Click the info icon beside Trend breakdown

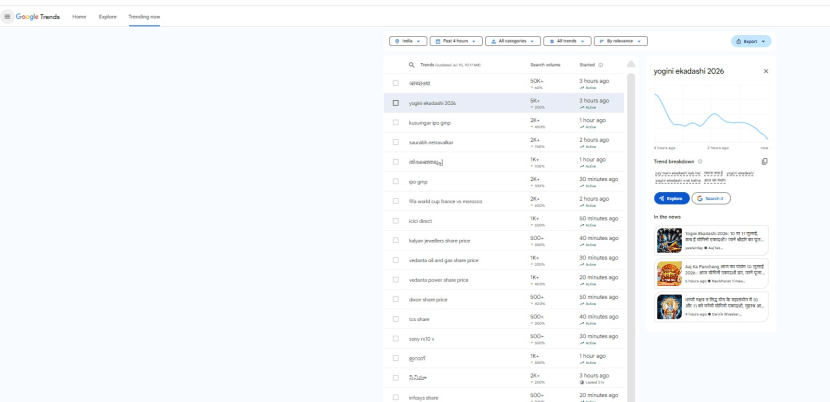click(x=700, y=162)
